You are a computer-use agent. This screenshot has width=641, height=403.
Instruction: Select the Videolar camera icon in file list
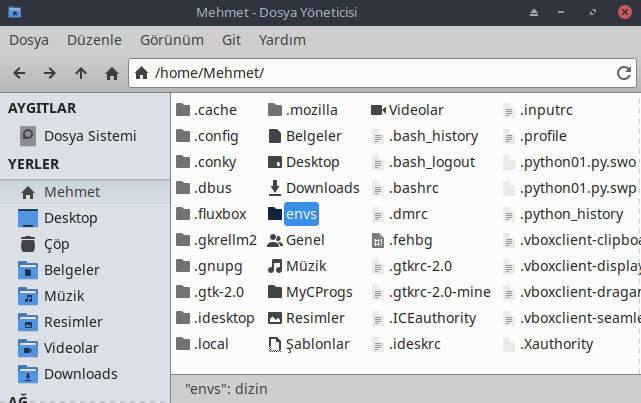point(378,110)
